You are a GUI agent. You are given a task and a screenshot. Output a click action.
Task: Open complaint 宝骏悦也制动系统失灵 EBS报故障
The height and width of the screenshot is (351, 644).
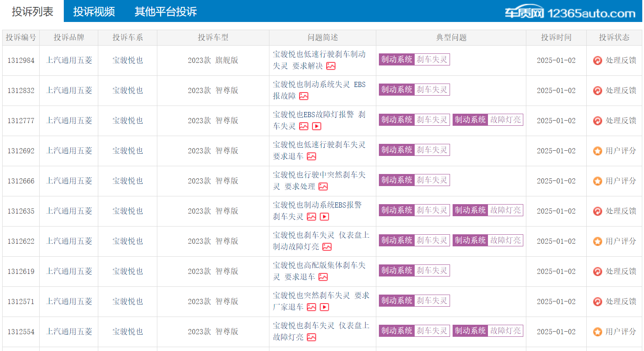(319, 90)
